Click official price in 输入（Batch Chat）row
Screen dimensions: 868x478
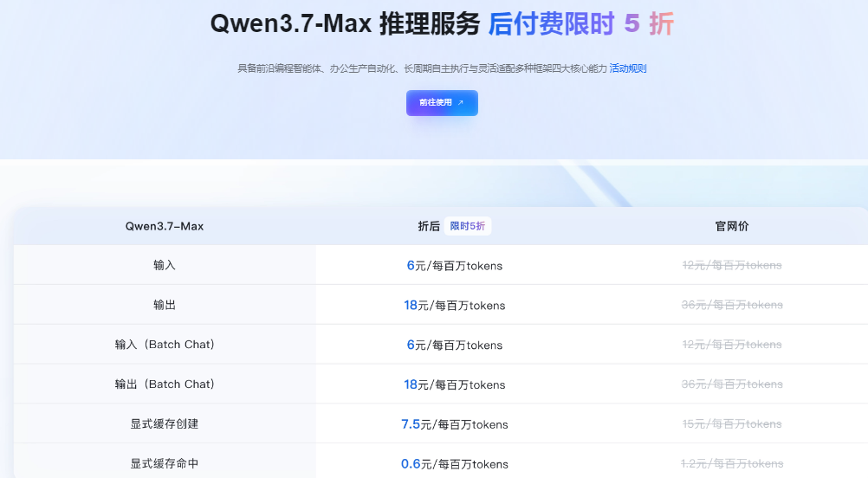[732, 345]
